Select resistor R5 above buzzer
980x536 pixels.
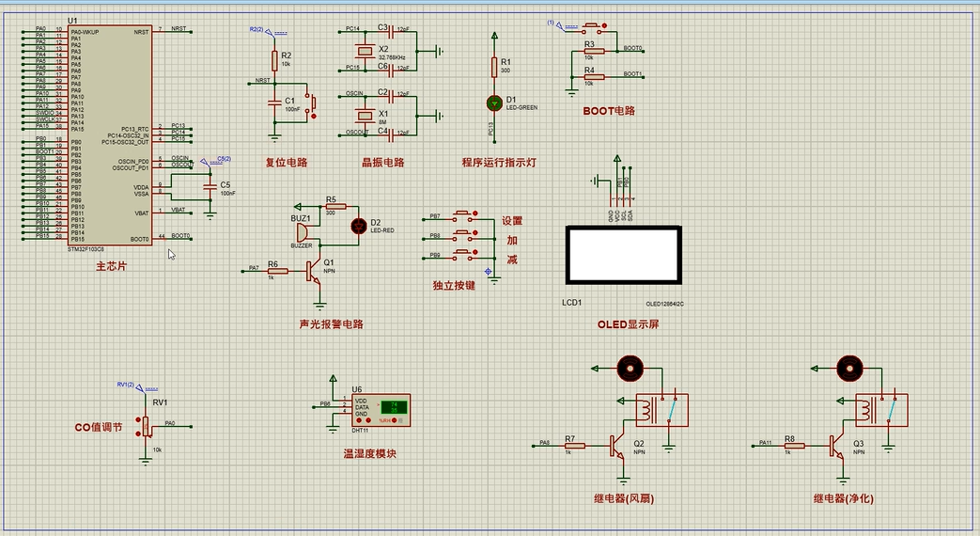[335, 206]
